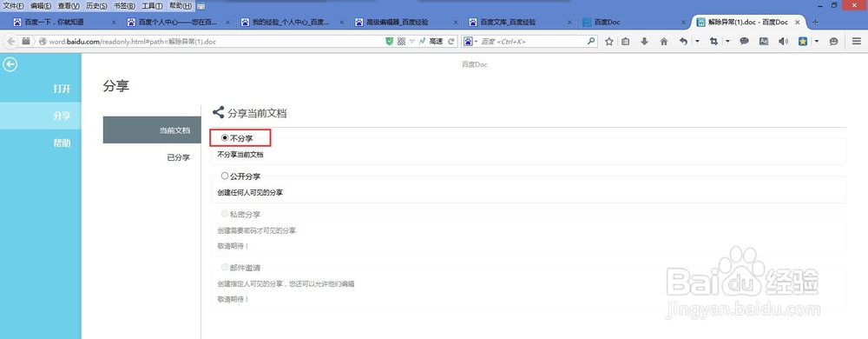Select the 当前文档 section

tap(152, 130)
